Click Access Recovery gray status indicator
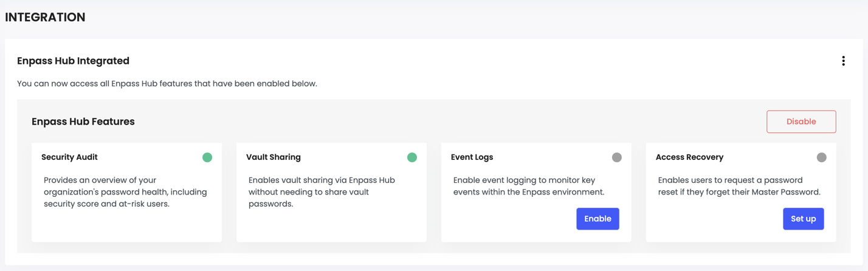The image size is (868, 271). pyautogui.click(x=822, y=157)
